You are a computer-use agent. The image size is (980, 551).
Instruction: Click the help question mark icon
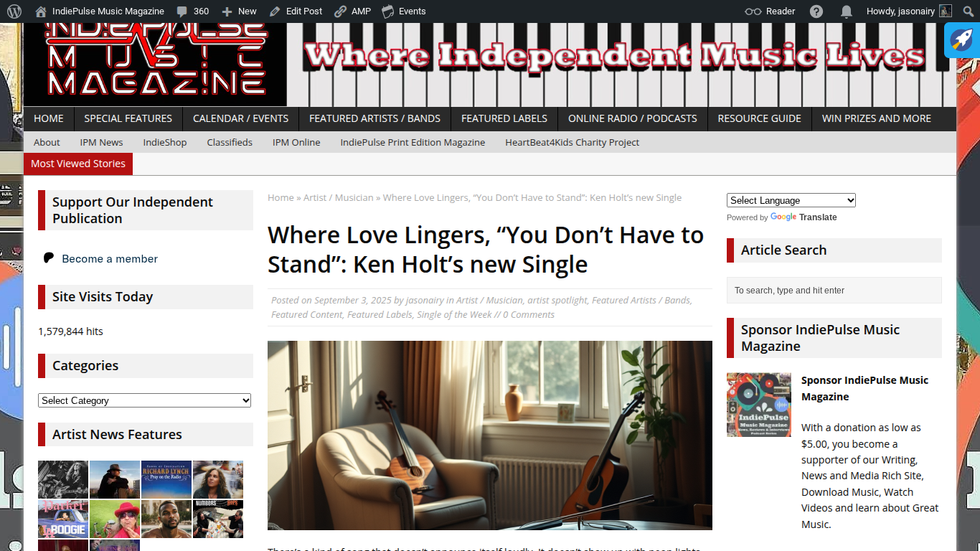[x=816, y=11]
